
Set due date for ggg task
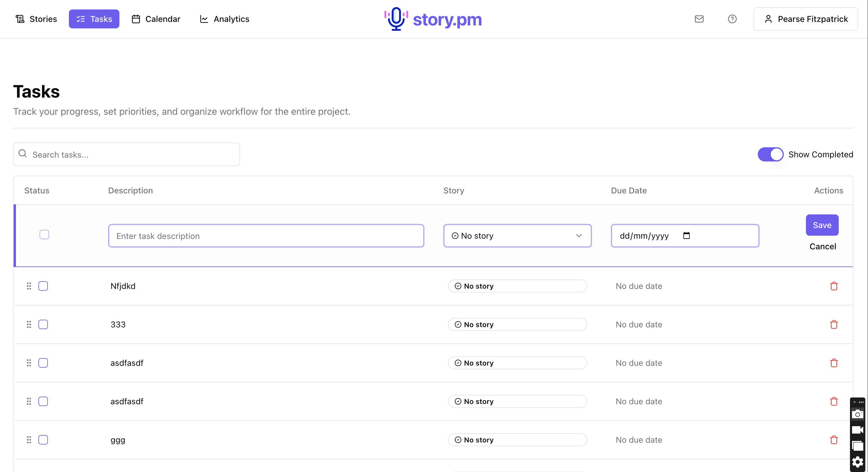coord(639,440)
